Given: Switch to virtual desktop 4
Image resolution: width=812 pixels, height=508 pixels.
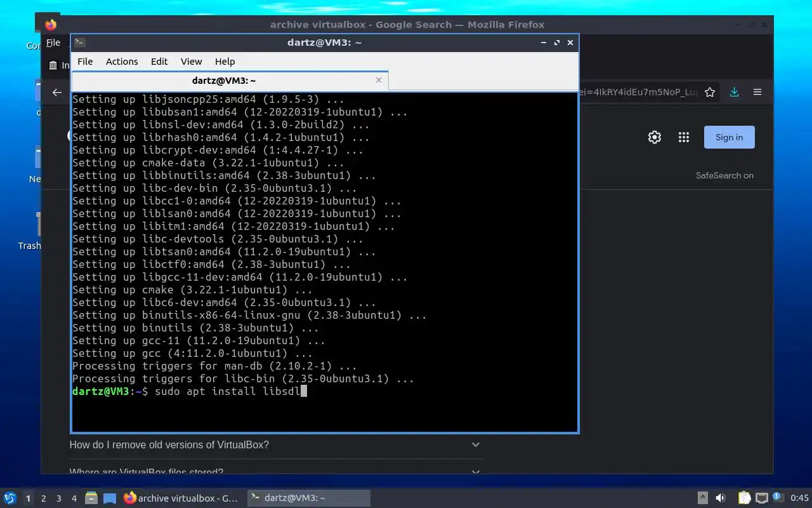Looking at the screenshot, I should pyautogui.click(x=74, y=498).
